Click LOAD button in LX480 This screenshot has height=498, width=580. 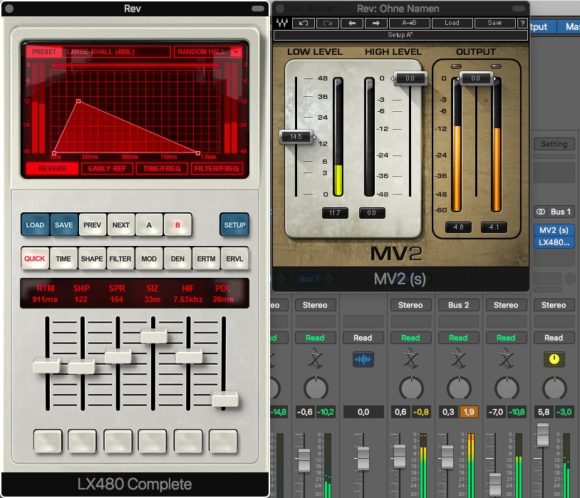[35, 225]
